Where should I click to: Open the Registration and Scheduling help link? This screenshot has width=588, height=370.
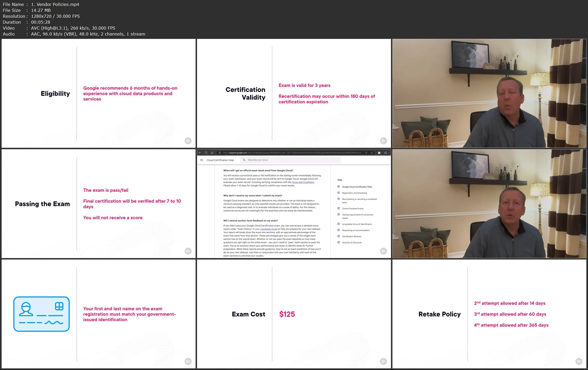click(x=355, y=193)
